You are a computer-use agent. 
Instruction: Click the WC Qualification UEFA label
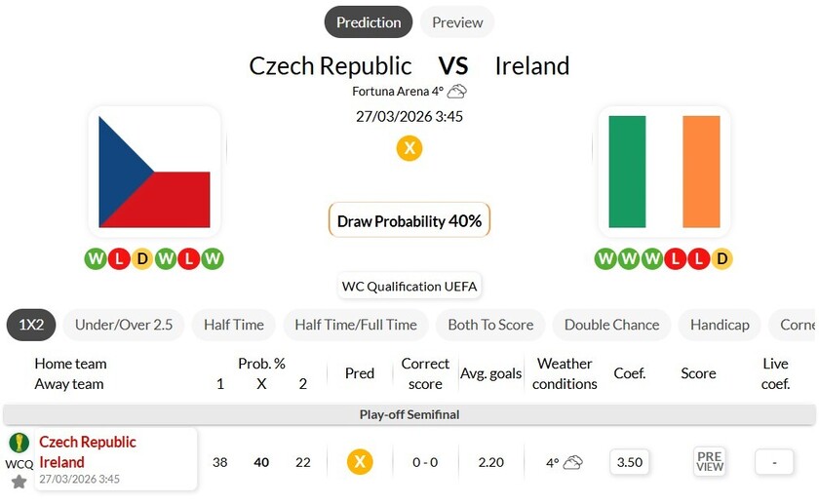tap(409, 287)
